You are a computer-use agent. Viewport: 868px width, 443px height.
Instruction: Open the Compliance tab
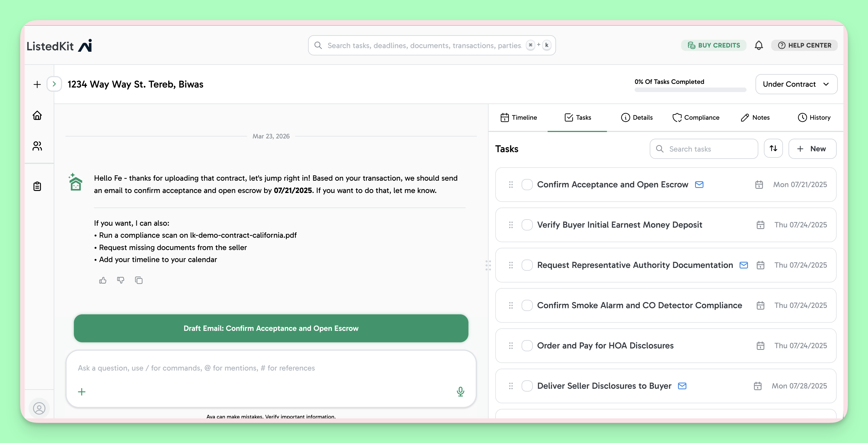[x=695, y=117]
